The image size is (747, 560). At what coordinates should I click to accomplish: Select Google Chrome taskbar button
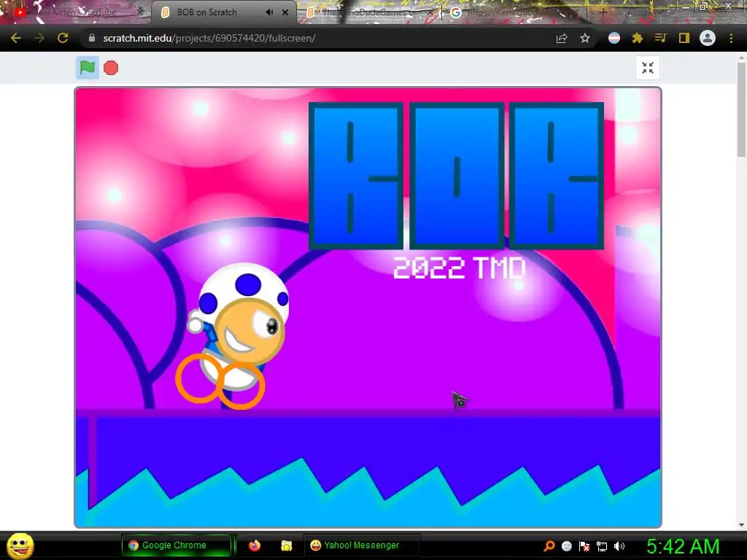pos(177,545)
